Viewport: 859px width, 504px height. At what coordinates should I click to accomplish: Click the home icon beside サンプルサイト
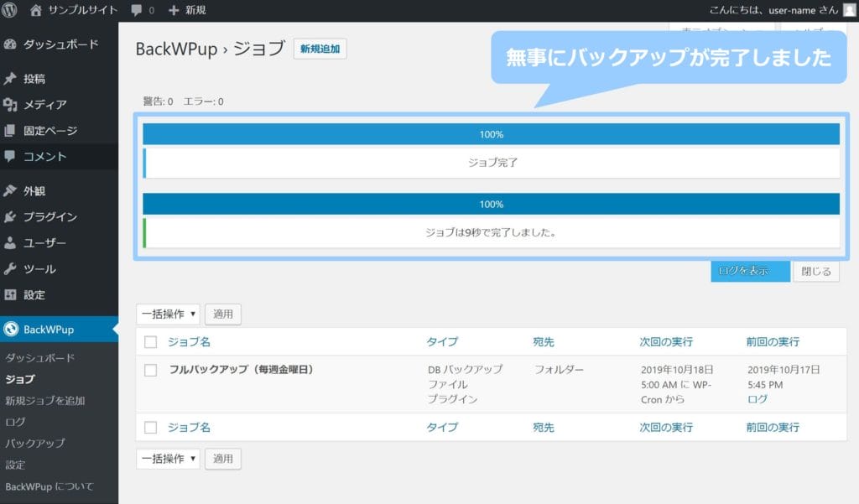tap(35, 10)
